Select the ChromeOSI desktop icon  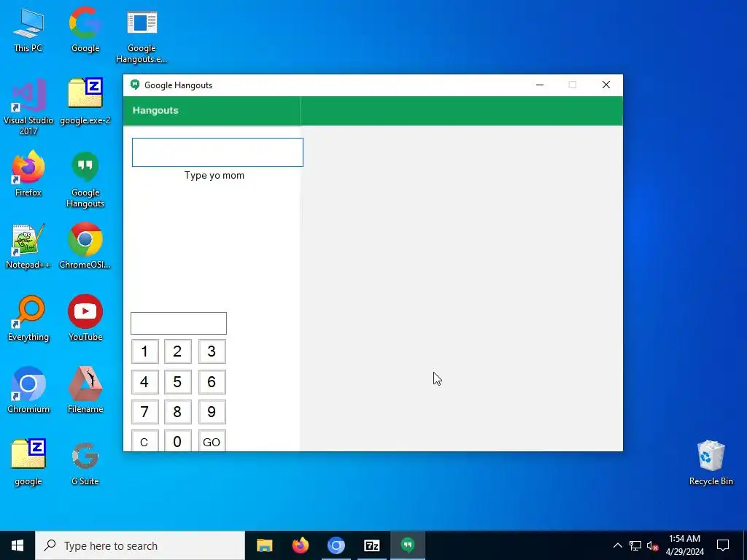[x=85, y=246]
